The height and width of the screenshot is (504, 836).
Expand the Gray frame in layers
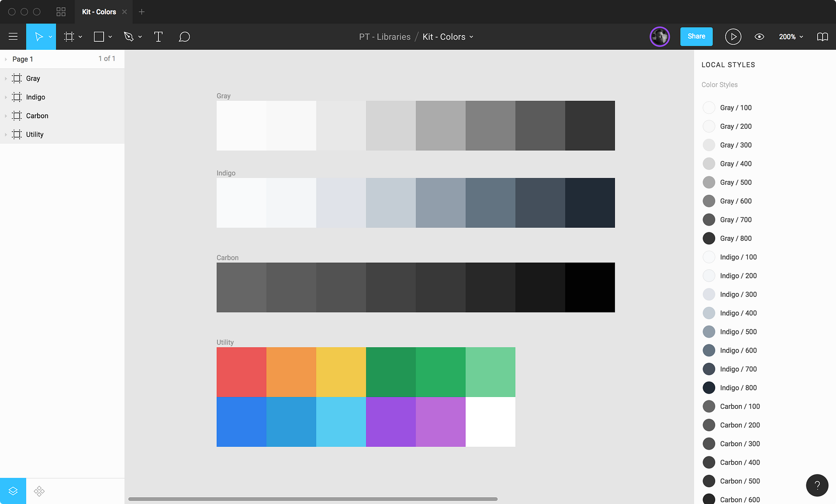click(x=5, y=78)
